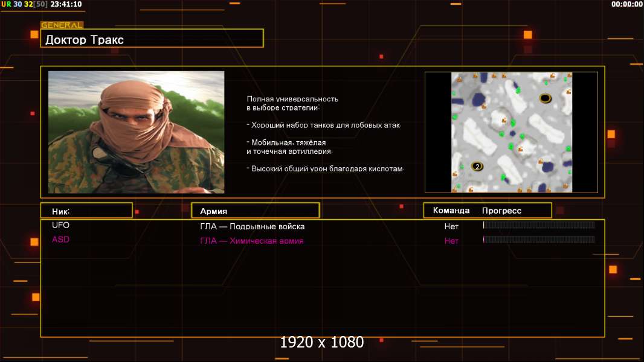The width and height of the screenshot is (644, 362).
Task: Click the map preview thumbnail
Action: click(x=511, y=132)
